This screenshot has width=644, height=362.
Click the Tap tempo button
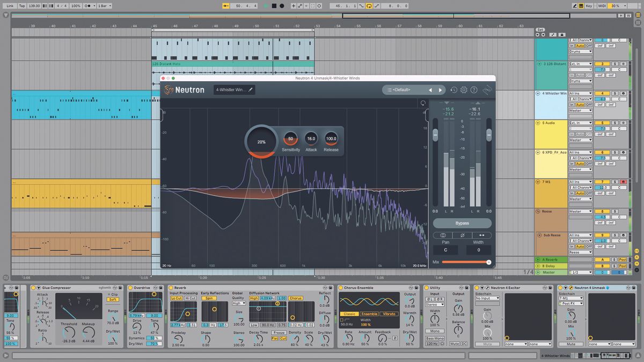(x=22, y=6)
